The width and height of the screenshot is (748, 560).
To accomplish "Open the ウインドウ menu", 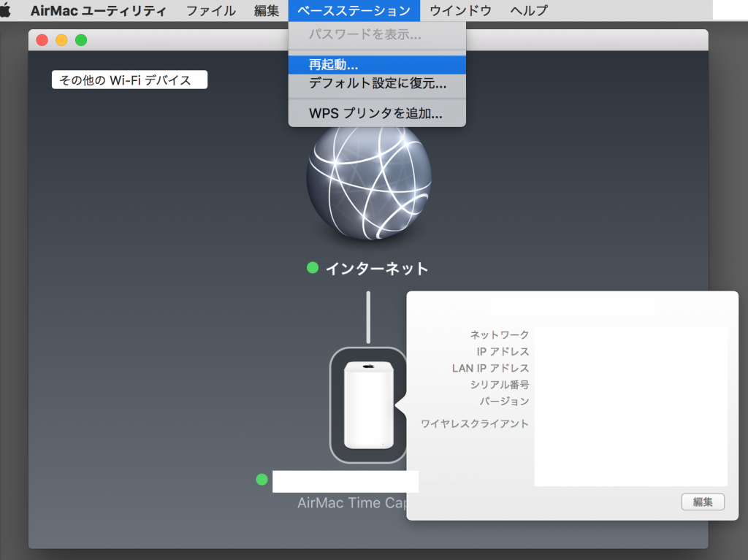I will point(460,10).
